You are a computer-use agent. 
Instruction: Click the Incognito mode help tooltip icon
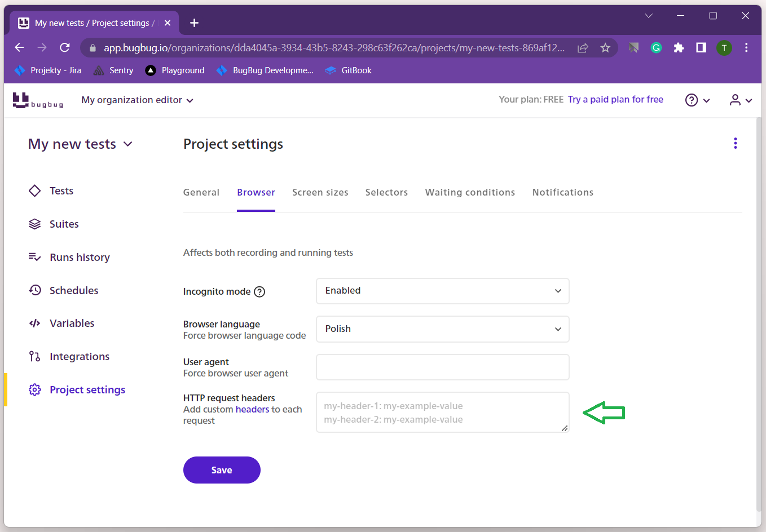259,292
